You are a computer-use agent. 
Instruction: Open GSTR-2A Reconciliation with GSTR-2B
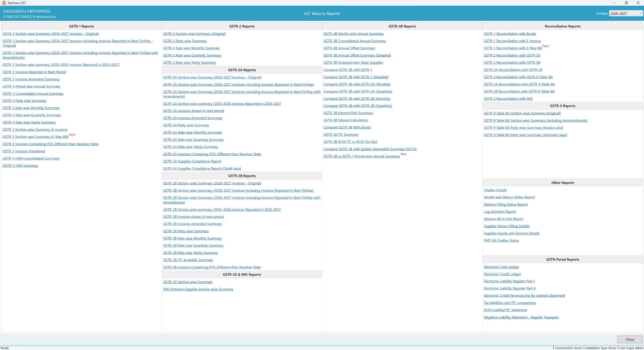click(x=513, y=70)
